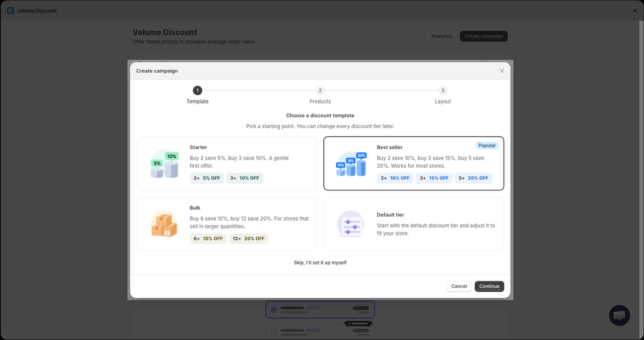Click the Bulk boxes illustration

[x=164, y=224]
